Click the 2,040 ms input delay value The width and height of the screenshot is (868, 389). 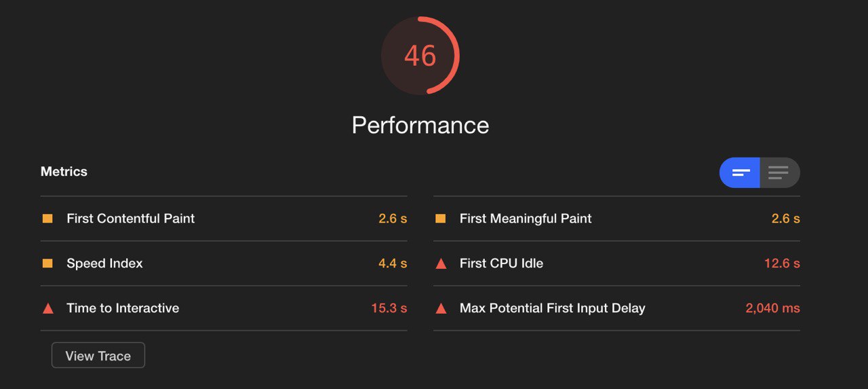click(x=773, y=308)
